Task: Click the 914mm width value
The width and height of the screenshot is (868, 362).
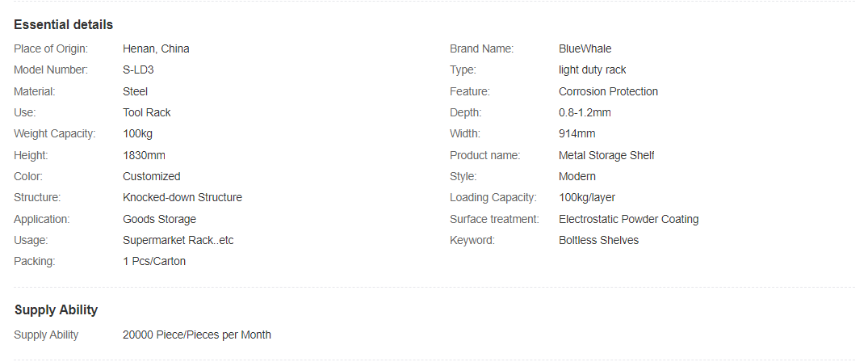Action: coord(577,133)
